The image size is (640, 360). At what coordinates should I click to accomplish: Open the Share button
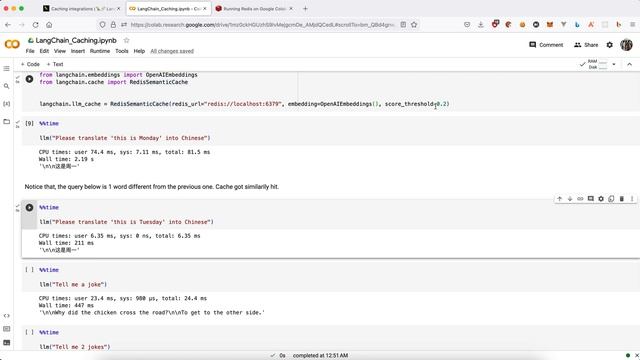(x=586, y=45)
